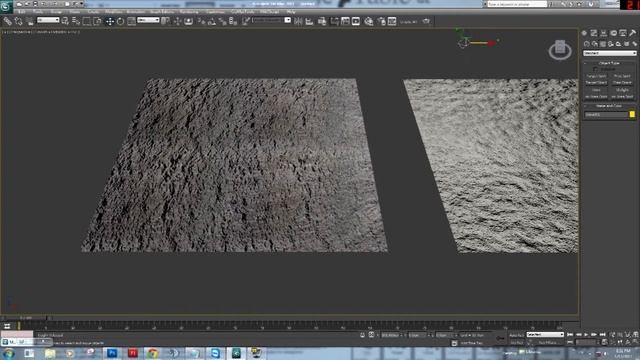Choose the Bind to Space Warp tool
This screenshot has width=640, height=360.
pyautogui.click(x=29, y=21)
